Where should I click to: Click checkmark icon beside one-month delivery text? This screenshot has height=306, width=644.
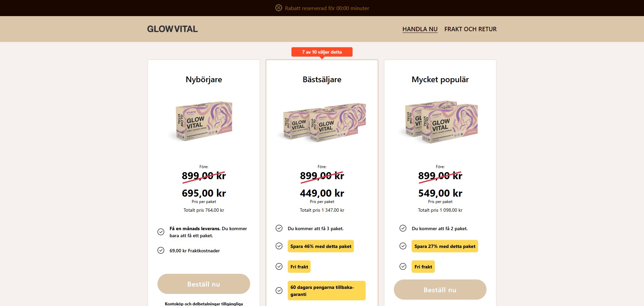click(161, 232)
